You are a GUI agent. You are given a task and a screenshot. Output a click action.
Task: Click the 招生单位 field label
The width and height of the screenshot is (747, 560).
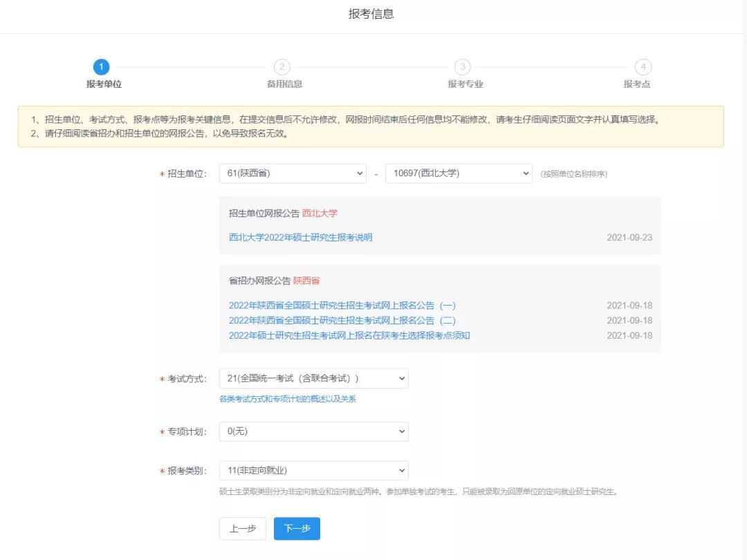(x=186, y=174)
